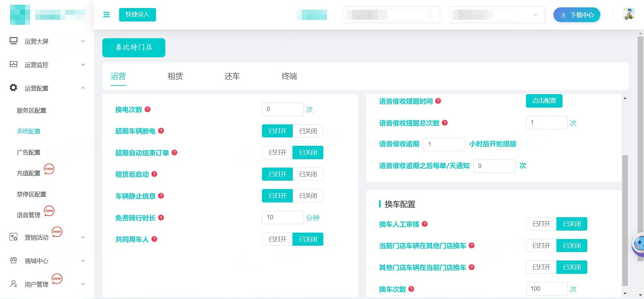644x299 pixels.
Task: Open 服务区配置 in the sidebar
Action: 32,111
